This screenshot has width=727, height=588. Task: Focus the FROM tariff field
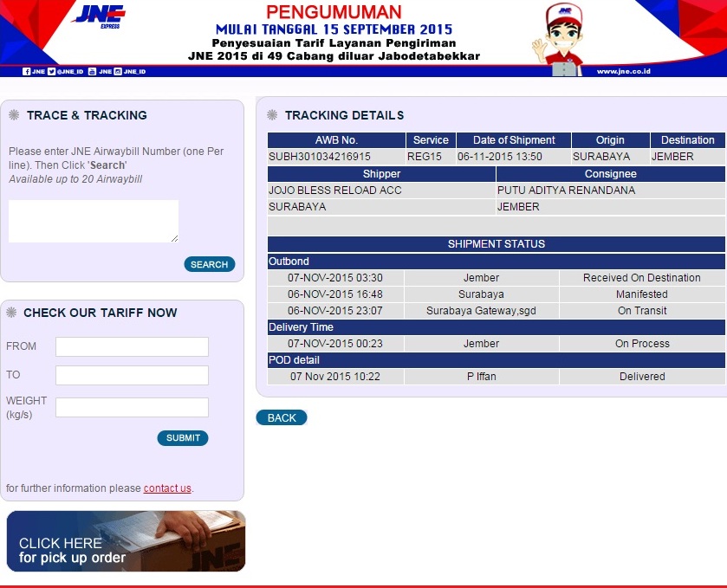click(x=132, y=346)
